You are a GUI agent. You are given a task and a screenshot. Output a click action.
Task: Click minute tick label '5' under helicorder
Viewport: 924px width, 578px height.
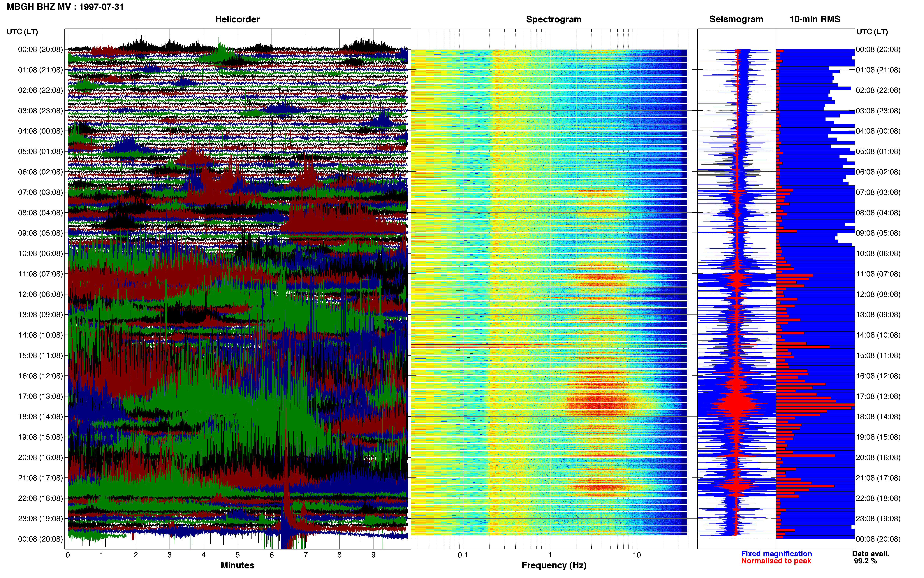click(238, 555)
